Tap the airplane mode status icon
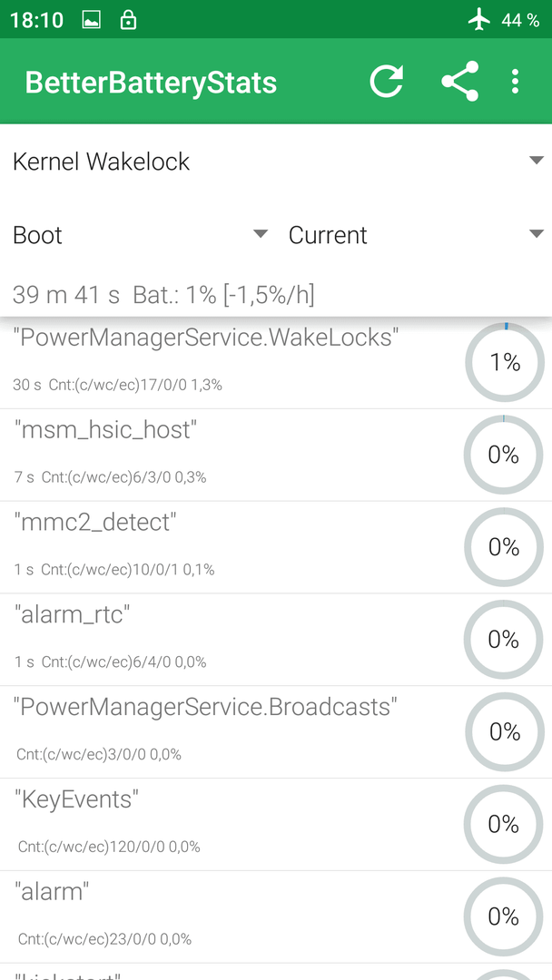 479,20
